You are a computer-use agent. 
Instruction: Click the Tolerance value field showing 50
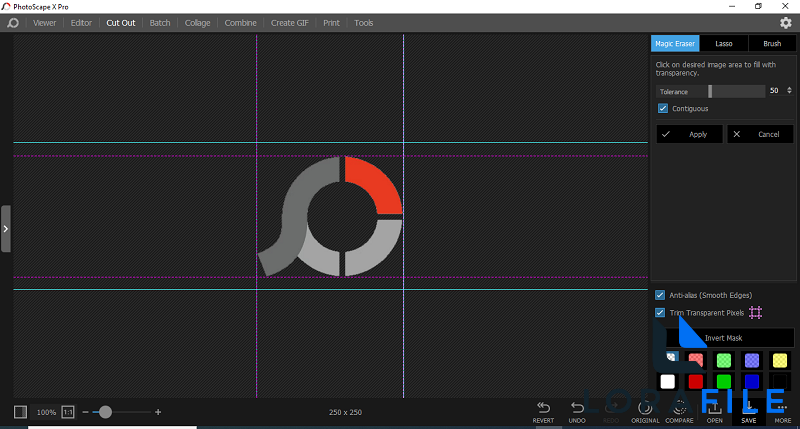(x=776, y=90)
